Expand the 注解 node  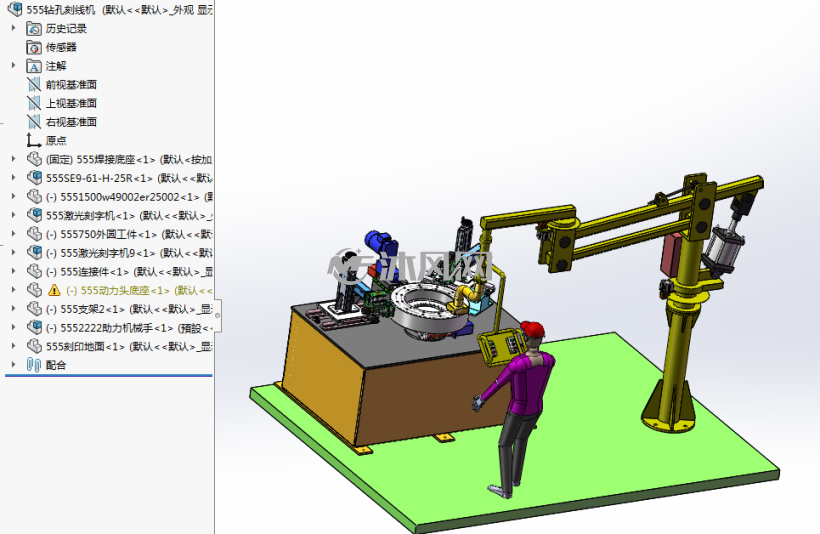[14, 65]
